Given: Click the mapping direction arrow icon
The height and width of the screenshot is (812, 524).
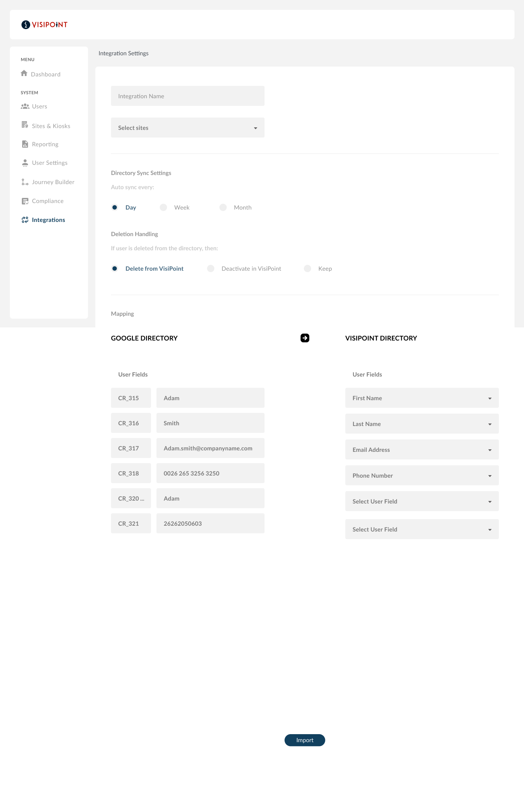Looking at the screenshot, I should click(305, 338).
